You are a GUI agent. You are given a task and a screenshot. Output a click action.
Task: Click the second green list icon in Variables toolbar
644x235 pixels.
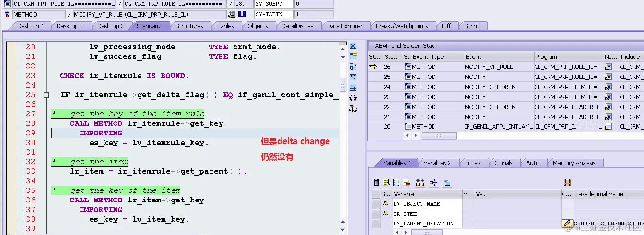pos(386,182)
